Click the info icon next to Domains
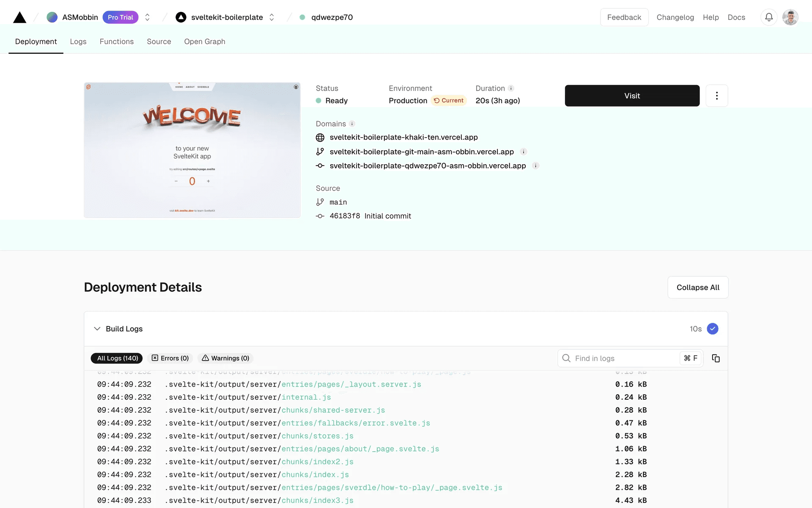This screenshot has height=508, width=812. (352, 124)
